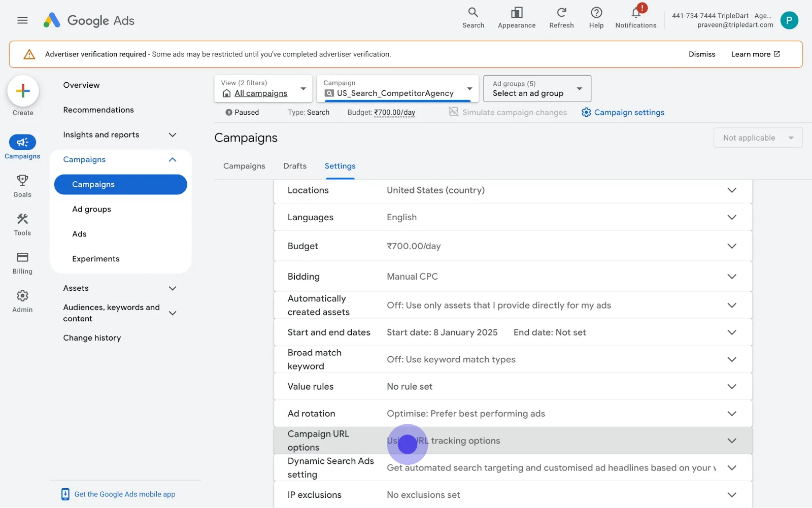Image resolution: width=812 pixels, height=508 pixels.
Task: Expand the Value rules row
Action: point(513,387)
